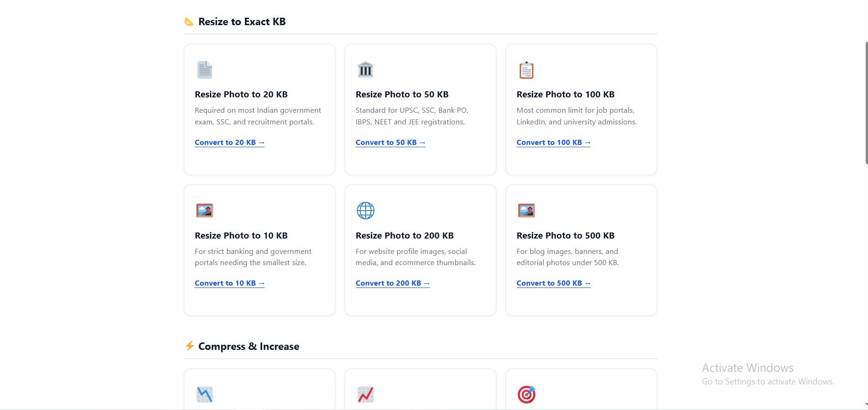Open the Convert to 10 KB link
868x410 pixels.
point(229,283)
